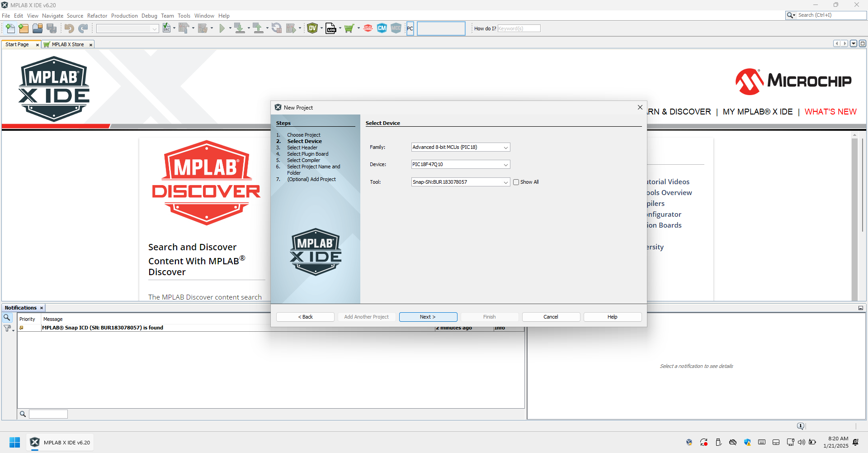Click the New File toolbar icon
The width and height of the screenshot is (868, 453).
pyautogui.click(x=10, y=29)
